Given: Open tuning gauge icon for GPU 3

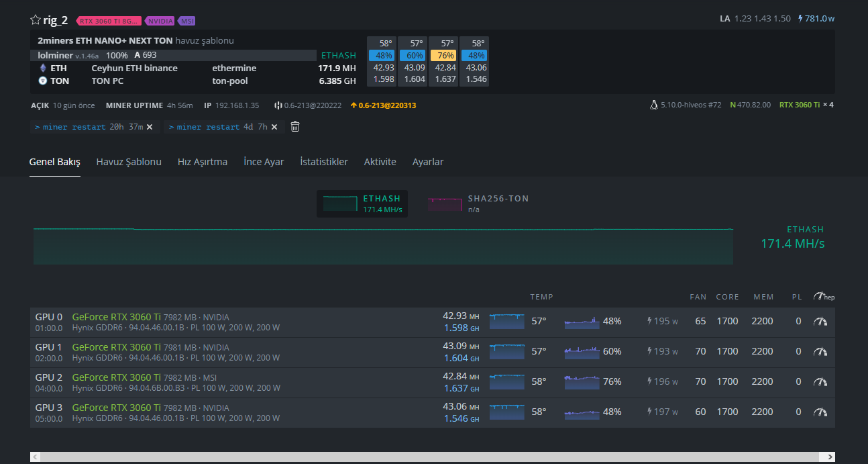Looking at the screenshot, I should (x=820, y=412).
